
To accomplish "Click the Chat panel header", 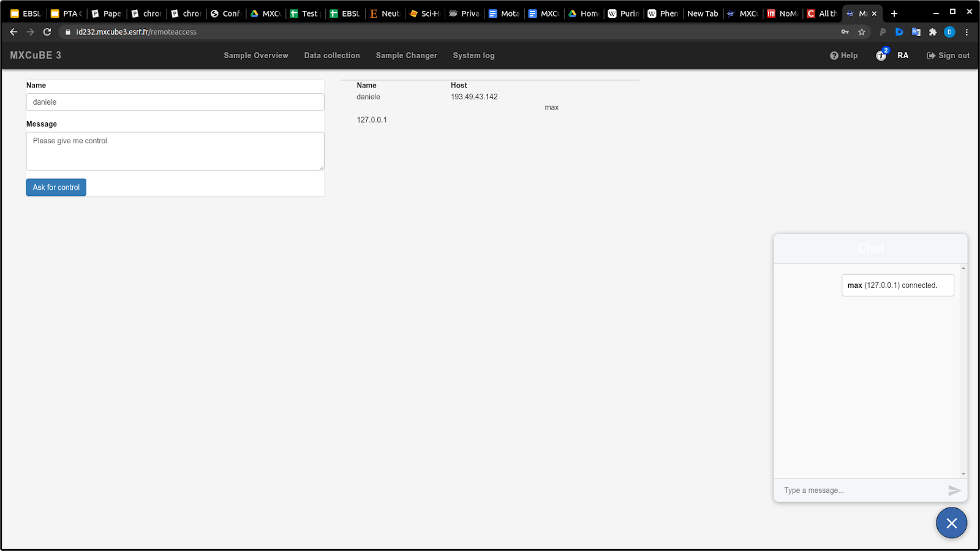I will point(870,249).
